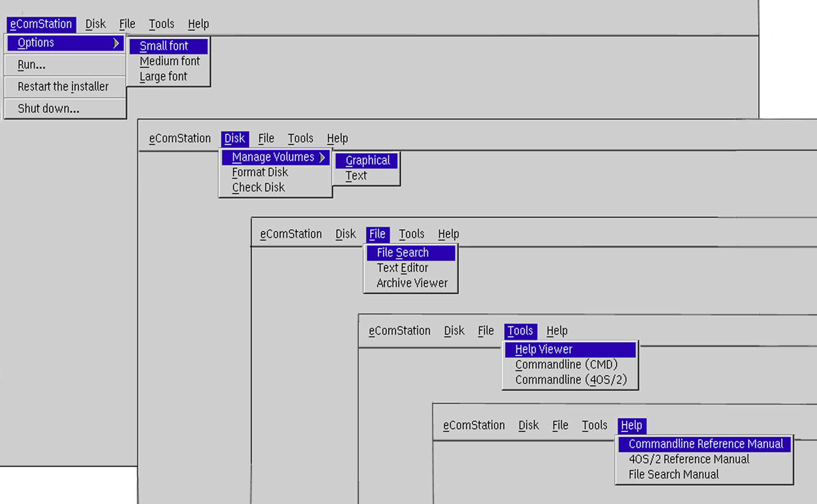Click highlighted Help menu in fifth window
Viewport: 817px width, 504px height.
coord(632,426)
